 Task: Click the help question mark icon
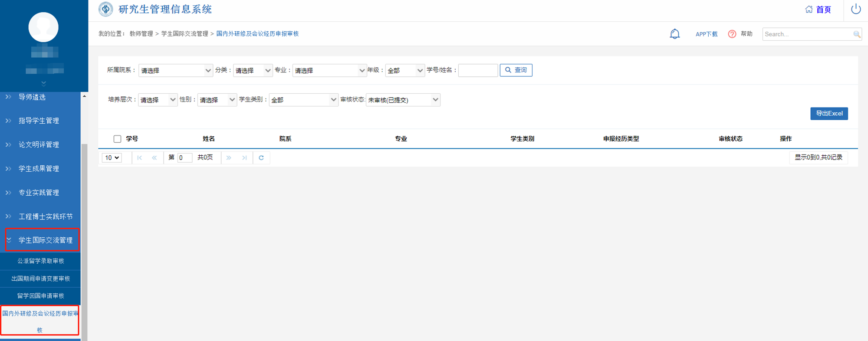tap(732, 34)
